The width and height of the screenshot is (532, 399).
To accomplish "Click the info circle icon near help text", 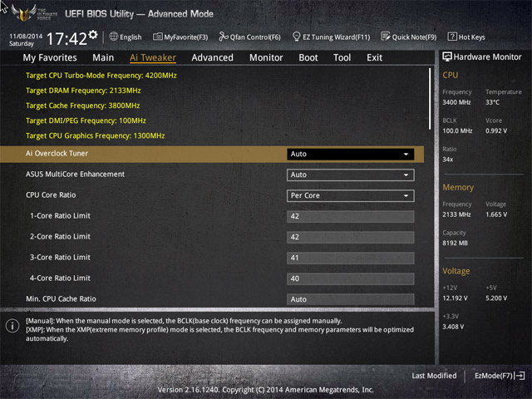I will pyautogui.click(x=12, y=326).
